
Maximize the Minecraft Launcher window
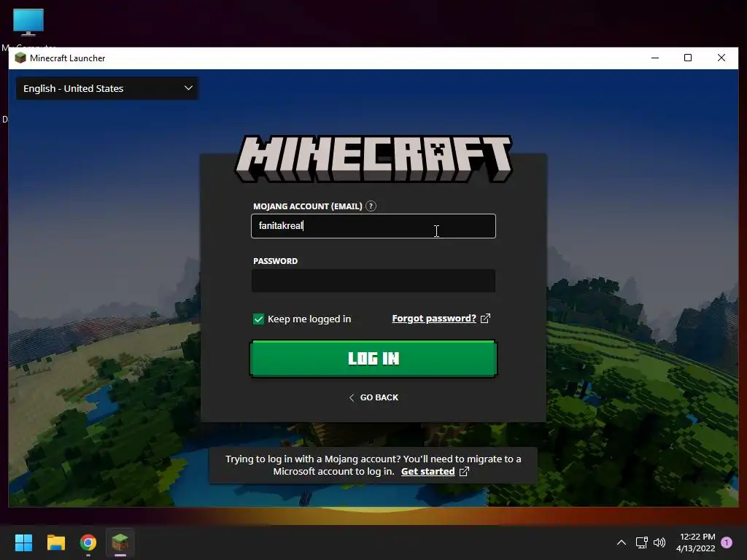click(x=688, y=58)
